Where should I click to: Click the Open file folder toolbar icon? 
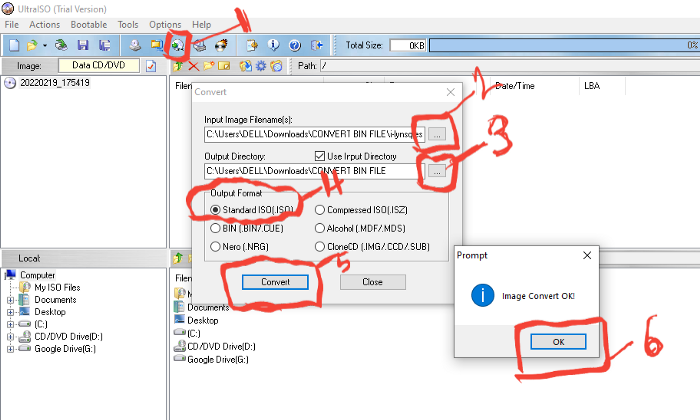32,45
